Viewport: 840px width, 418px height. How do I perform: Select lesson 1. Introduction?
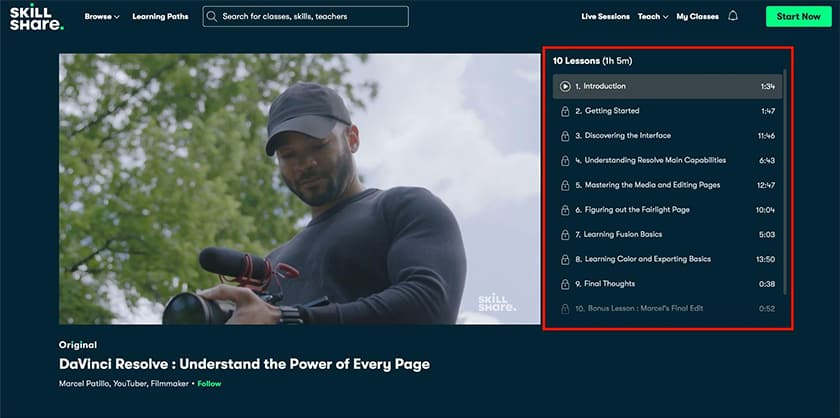pos(667,86)
